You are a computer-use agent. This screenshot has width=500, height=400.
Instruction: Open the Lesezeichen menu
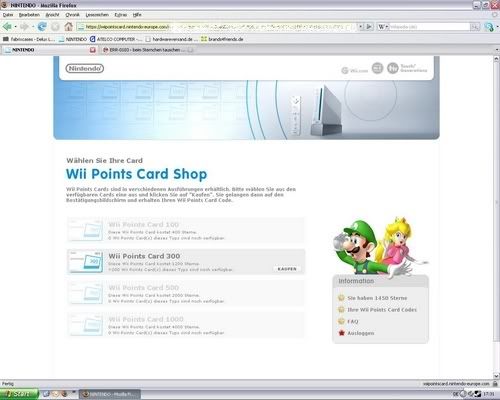tap(97, 15)
